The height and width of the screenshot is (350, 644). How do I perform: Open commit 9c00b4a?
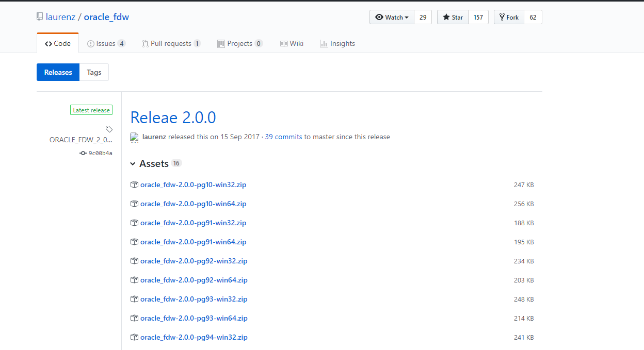point(96,153)
